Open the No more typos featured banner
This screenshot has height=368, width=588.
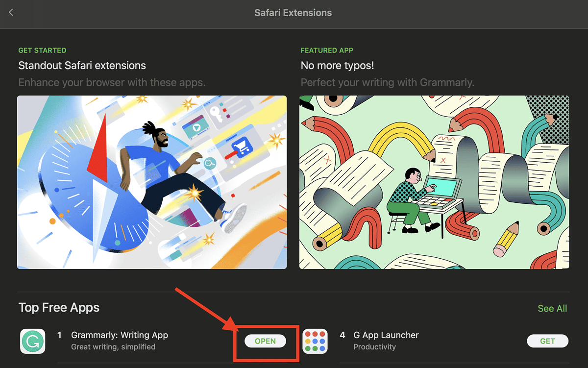[x=434, y=182]
